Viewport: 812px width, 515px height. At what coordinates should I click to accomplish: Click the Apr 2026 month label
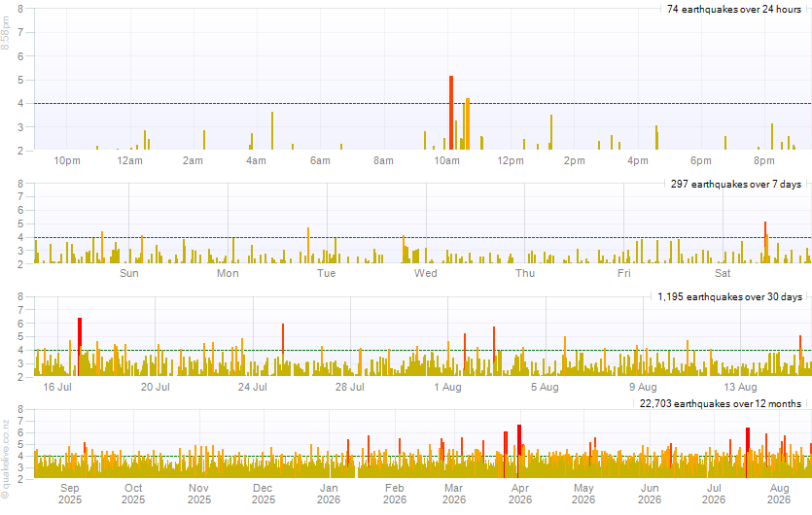(520, 494)
